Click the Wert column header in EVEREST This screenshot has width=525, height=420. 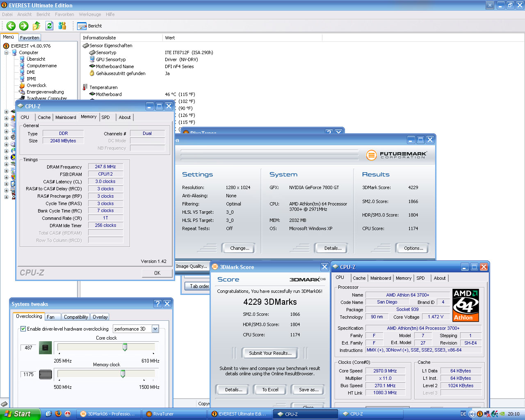point(242,38)
